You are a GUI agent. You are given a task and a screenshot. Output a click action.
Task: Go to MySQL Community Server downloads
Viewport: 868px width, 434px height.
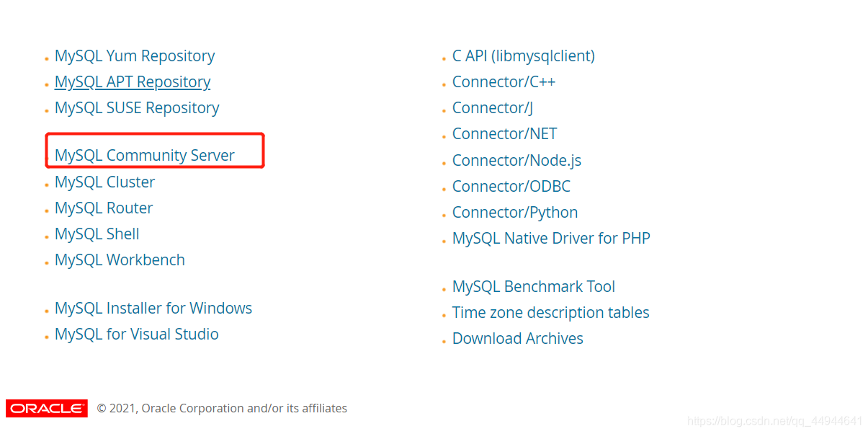coord(145,156)
